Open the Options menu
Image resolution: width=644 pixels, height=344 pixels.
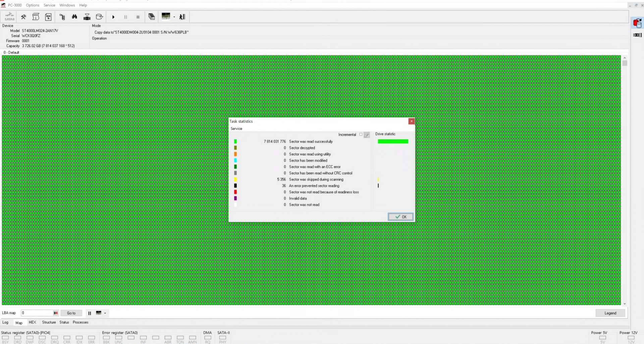[33, 5]
